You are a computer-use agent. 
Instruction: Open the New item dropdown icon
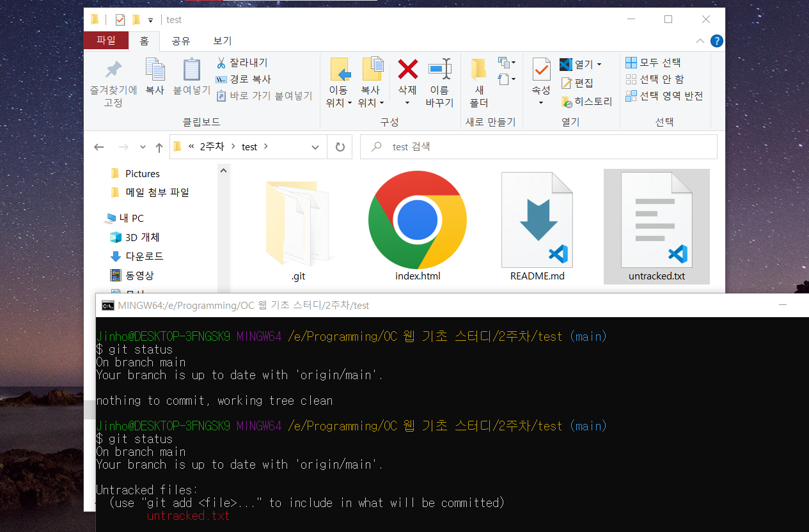(x=507, y=63)
